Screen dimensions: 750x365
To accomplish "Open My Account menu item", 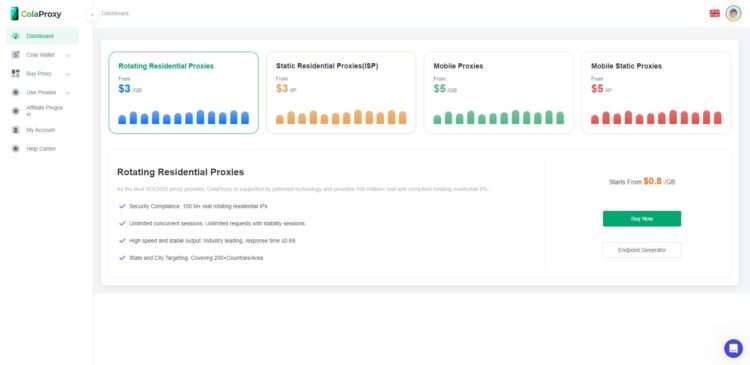I will point(42,130).
